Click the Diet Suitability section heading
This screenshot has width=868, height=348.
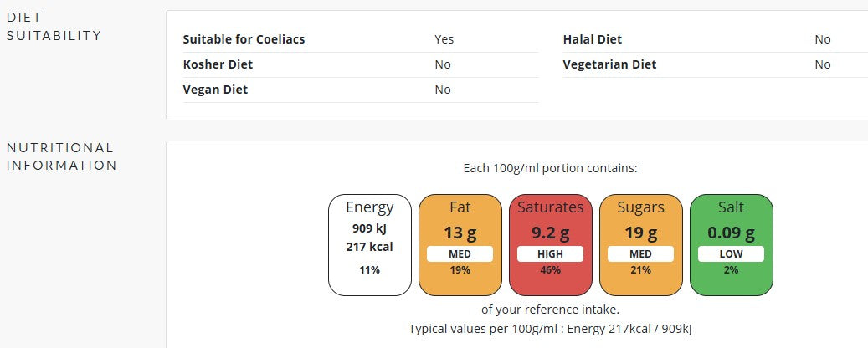[x=54, y=26]
